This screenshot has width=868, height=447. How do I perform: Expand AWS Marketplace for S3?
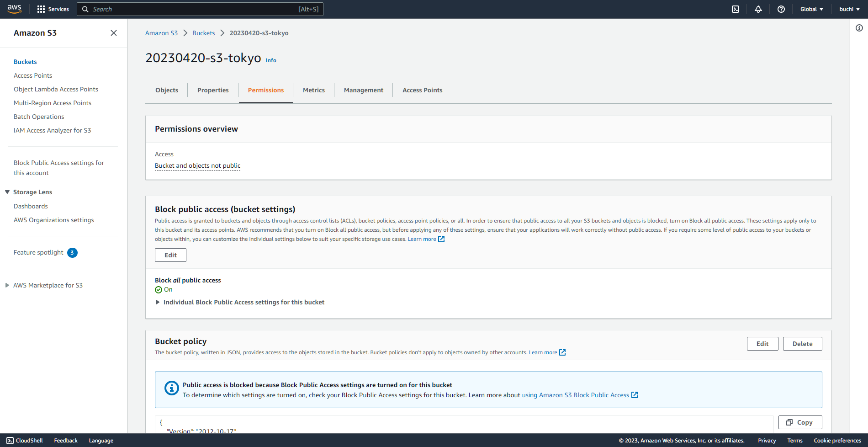[x=6, y=285]
